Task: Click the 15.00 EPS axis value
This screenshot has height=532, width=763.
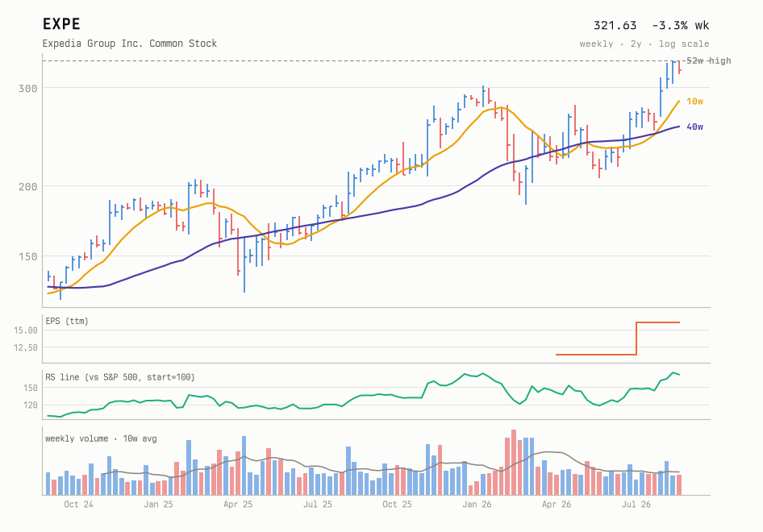Action: [25, 330]
